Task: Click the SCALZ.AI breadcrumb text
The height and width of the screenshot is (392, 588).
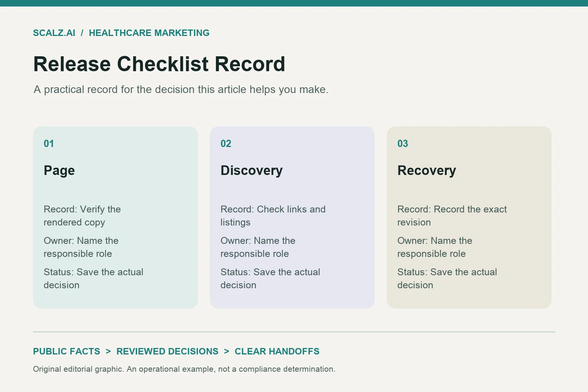Action: (x=54, y=33)
